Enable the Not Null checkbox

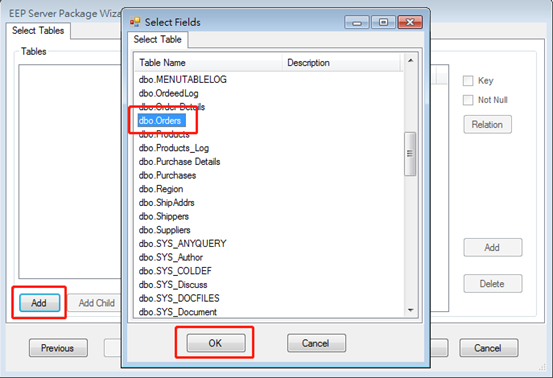(468, 100)
